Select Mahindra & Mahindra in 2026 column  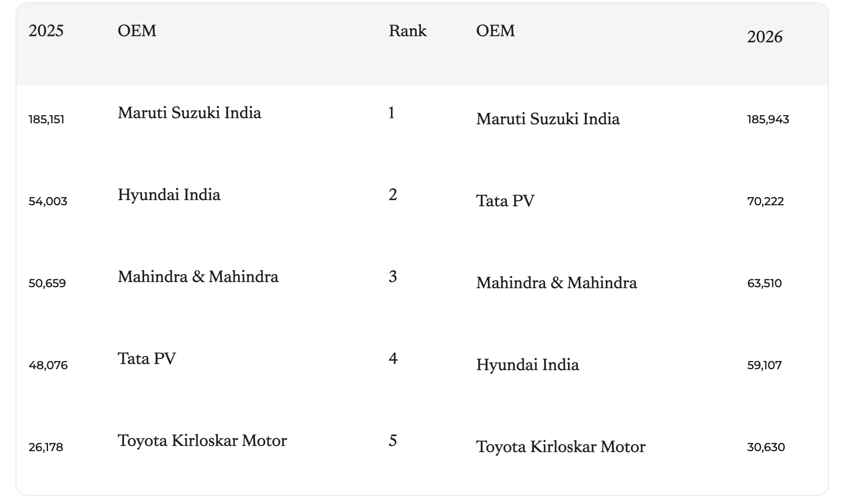point(556,283)
